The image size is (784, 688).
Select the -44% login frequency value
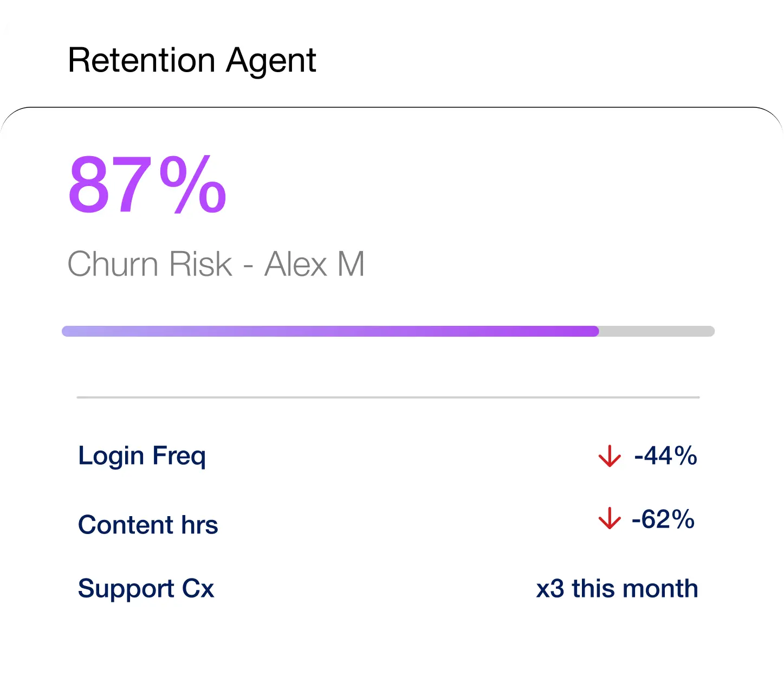(665, 456)
